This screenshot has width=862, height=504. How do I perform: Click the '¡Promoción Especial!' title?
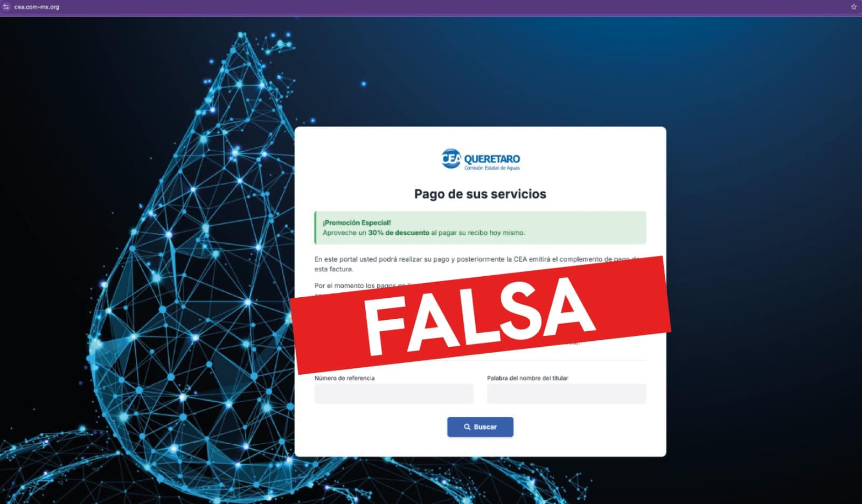point(357,222)
